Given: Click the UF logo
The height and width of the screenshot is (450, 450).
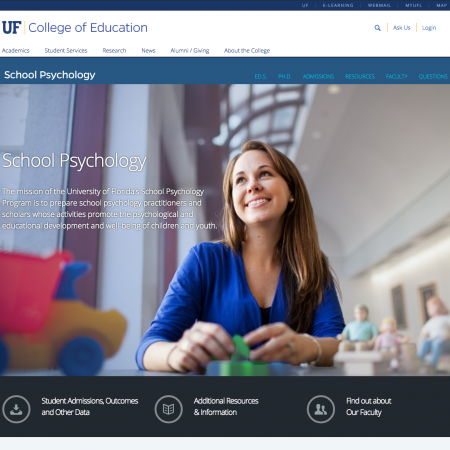Looking at the screenshot, I should pos(12,28).
